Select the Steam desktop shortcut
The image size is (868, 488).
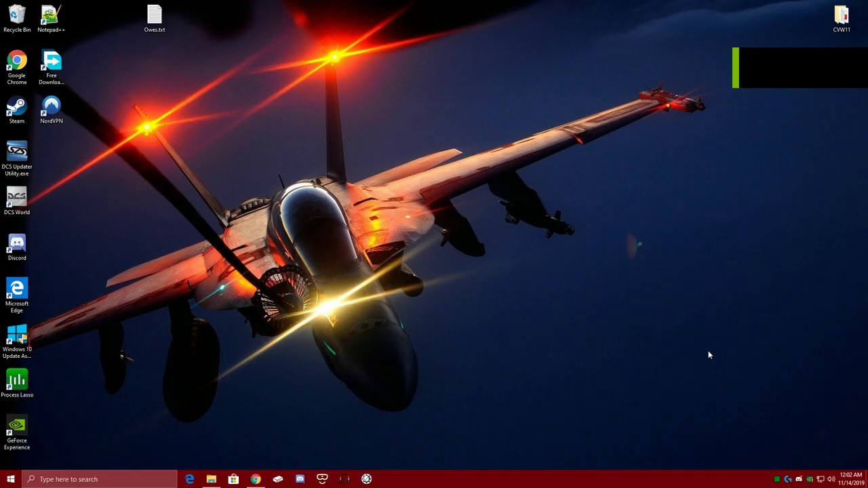(x=17, y=110)
